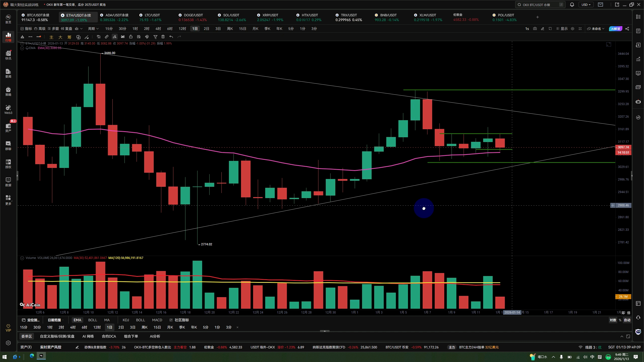
Task: Take a chart screenshot with the camera icon
Action: point(535,29)
